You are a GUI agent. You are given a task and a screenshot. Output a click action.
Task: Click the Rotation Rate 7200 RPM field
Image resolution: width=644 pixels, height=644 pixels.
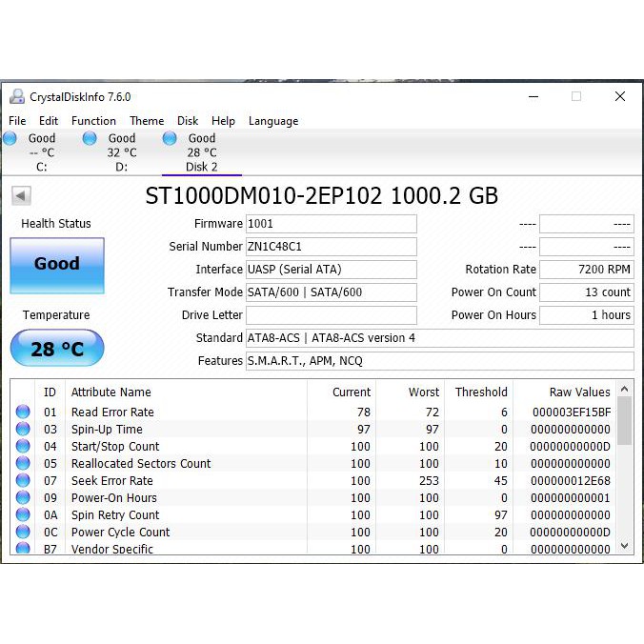[x=587, y=270]
